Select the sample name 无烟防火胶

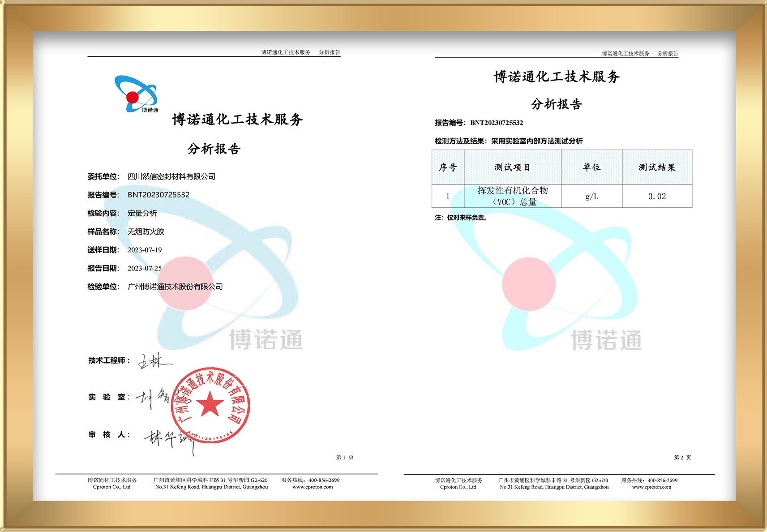146,232
